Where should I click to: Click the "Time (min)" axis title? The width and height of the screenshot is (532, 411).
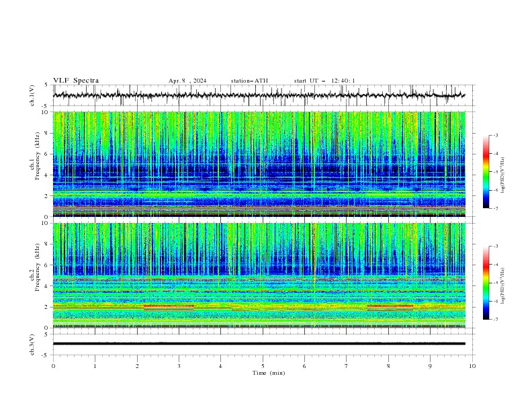coord(269,373)
